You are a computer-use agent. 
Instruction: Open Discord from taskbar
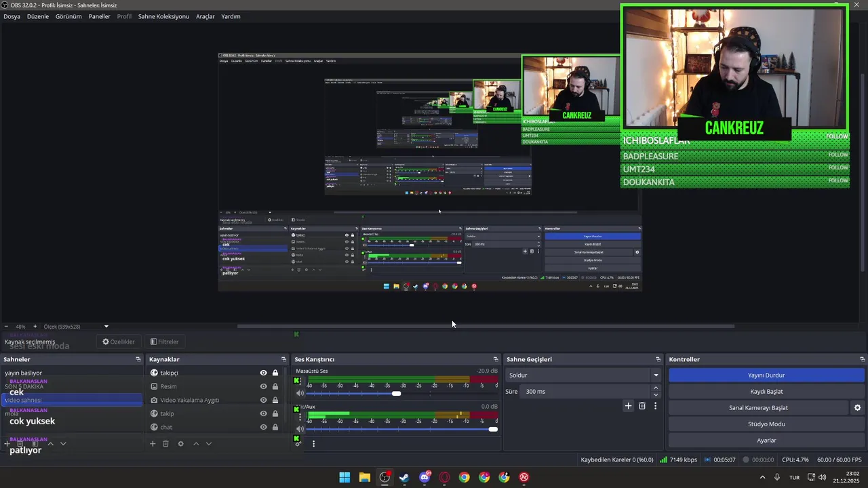425,477
